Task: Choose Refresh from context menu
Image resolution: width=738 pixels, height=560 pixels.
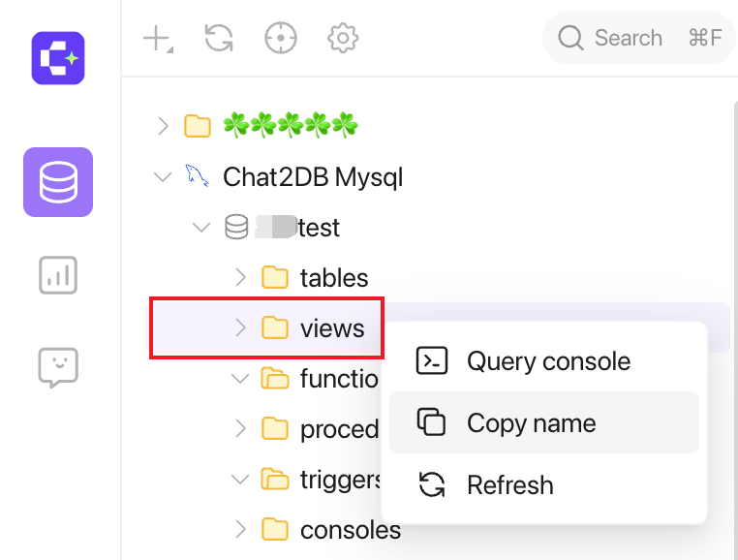Action: tap(544, 484)
